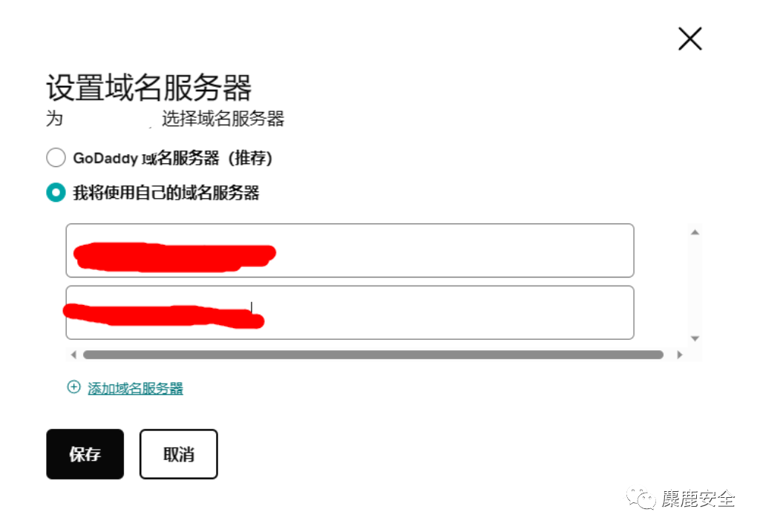Click the 我将使用自己的域名服务器 label text
This screenshot has width=760, height=532.
pyautogui.click(x=166, y=193)
